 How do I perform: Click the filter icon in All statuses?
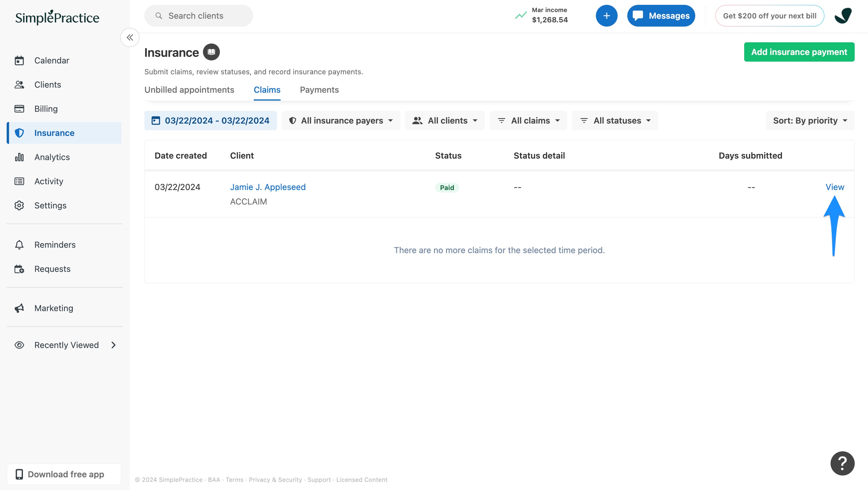point(584,121)
